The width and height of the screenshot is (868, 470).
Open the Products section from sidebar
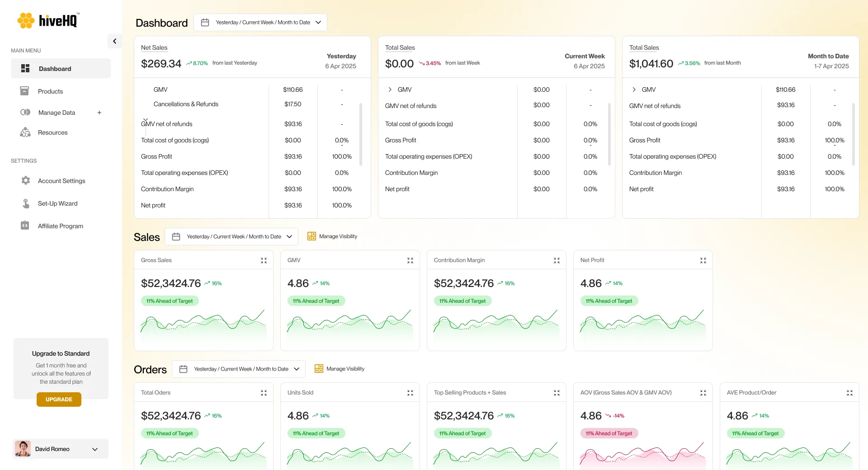click(x=50, y=91)
